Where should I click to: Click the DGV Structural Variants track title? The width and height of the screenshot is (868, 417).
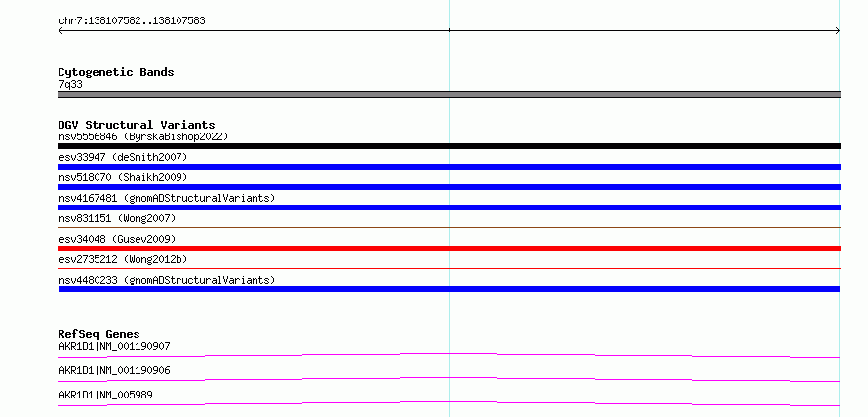click(x=137, y=125)
